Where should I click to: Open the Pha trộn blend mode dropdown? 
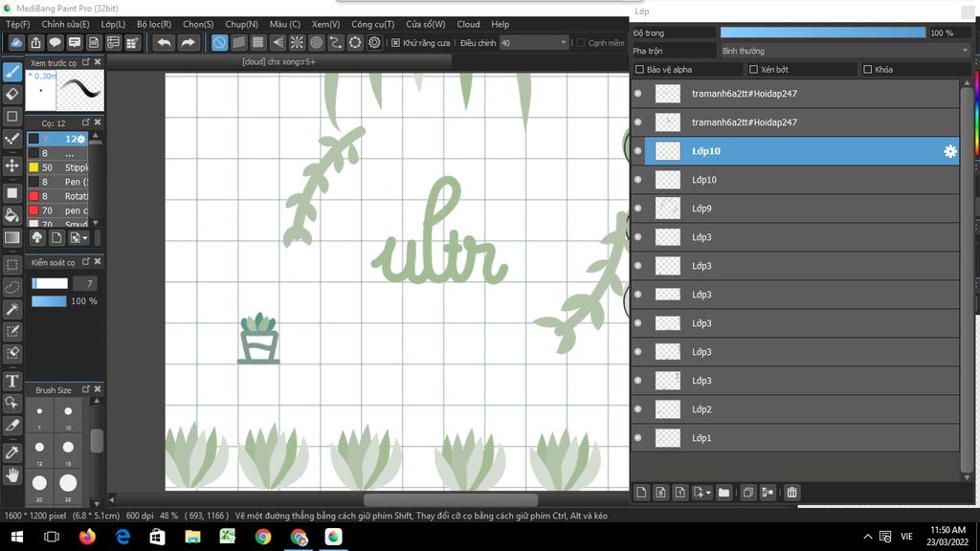tap(844, 52)
